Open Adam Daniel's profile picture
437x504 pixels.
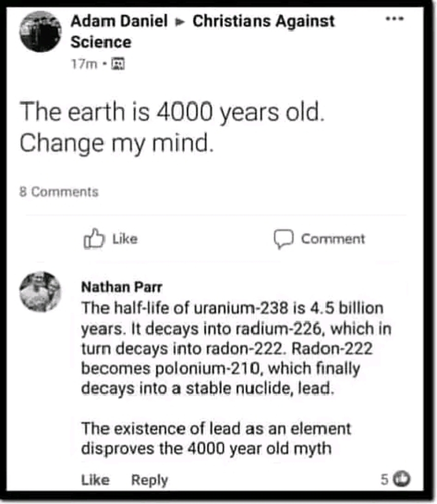40,31
